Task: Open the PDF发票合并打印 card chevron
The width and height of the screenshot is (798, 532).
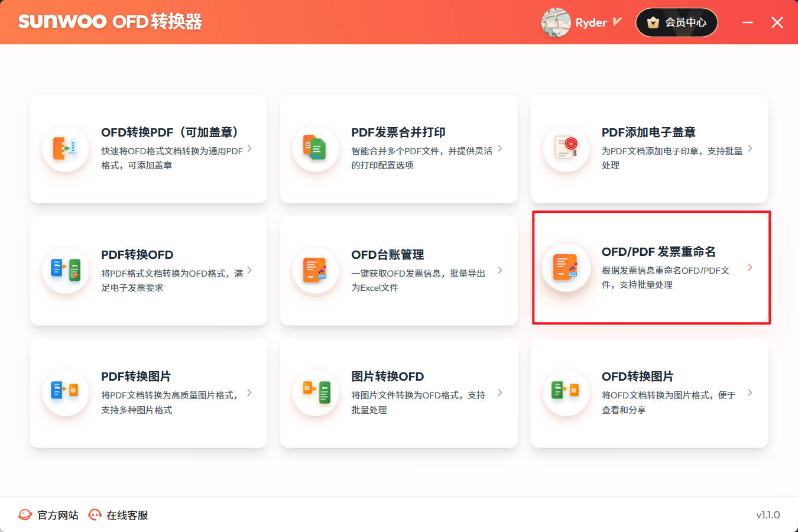Action: pos(500,148)
